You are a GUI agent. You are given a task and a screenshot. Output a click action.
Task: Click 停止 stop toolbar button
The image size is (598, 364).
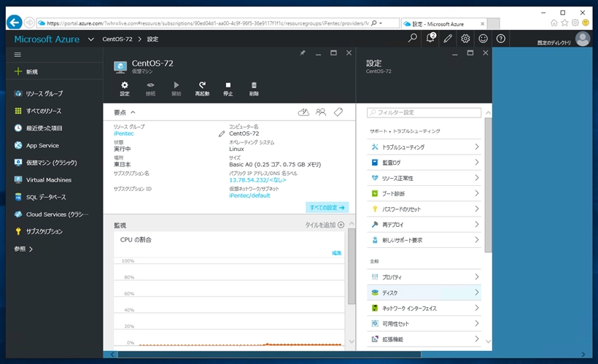pyautogui.click(x=228, y=88)
